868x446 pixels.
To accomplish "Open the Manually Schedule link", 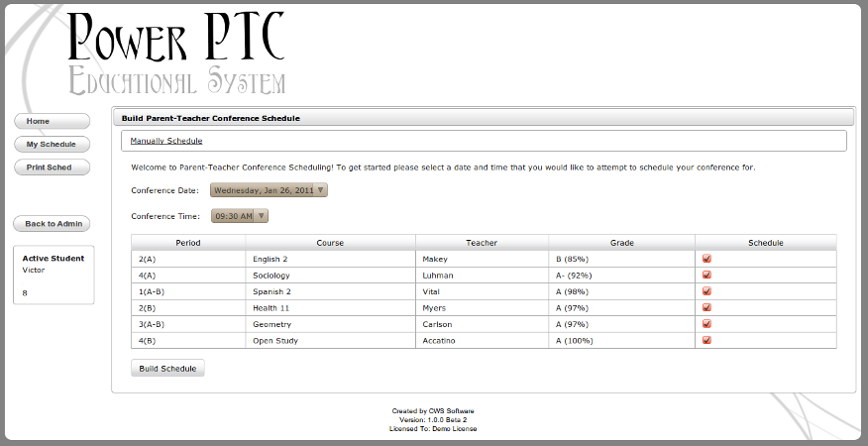I will point(166,141).
